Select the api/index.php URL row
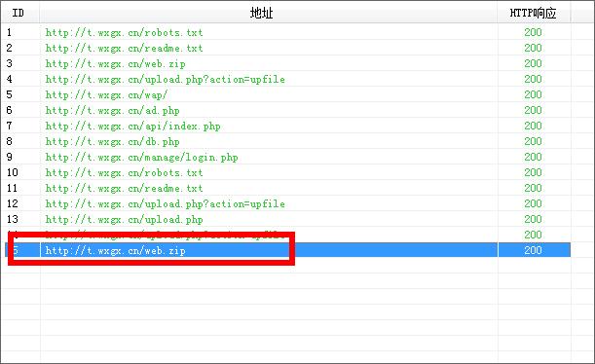The height and width of the screenshot is (364, 595). pyautogui.click(x=132, y=126)
